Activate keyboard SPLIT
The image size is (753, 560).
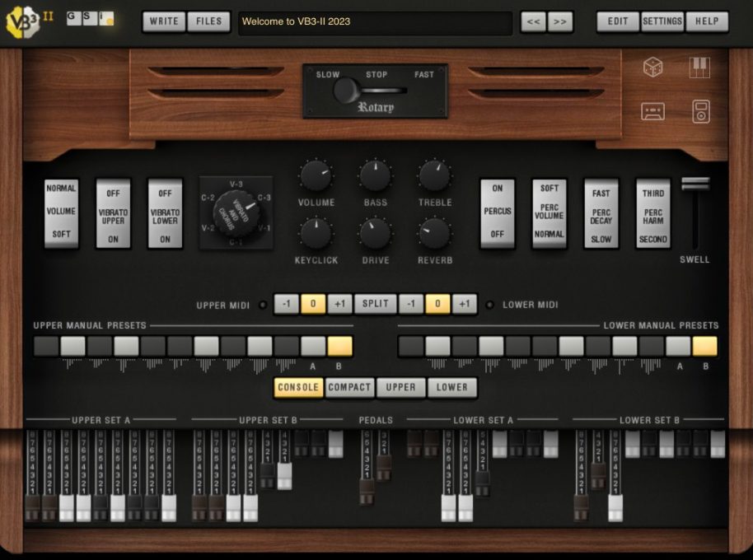point(375,303)
